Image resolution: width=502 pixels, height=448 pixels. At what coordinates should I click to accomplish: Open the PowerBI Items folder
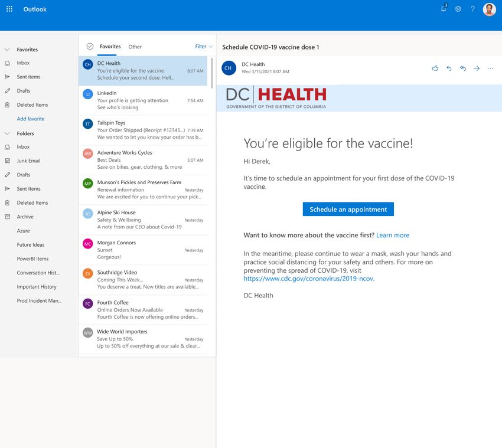click(x=32, y=259)
